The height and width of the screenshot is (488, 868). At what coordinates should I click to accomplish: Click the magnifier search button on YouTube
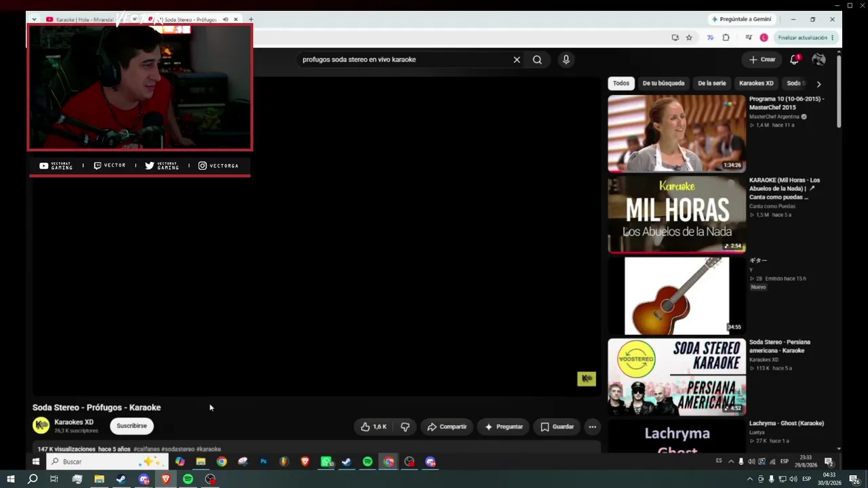coord(537,60)
